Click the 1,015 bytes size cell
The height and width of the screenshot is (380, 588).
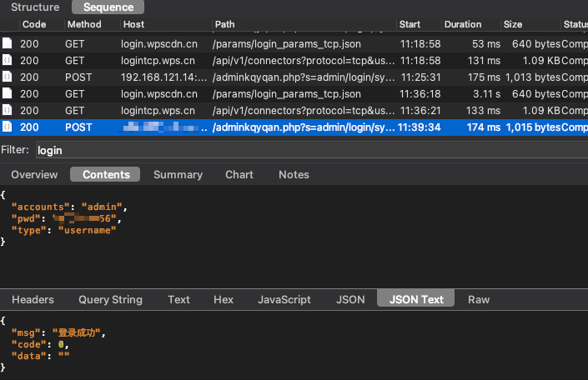tap(532, 127)
